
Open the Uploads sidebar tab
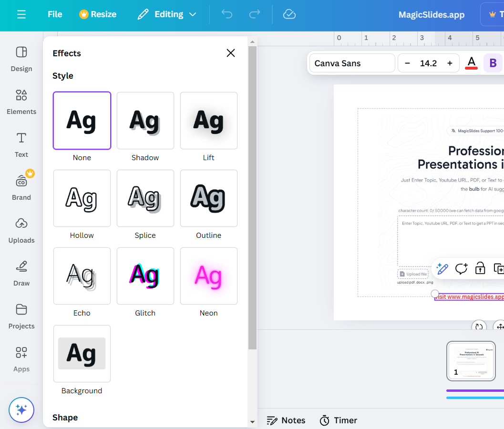pos(21,231)
